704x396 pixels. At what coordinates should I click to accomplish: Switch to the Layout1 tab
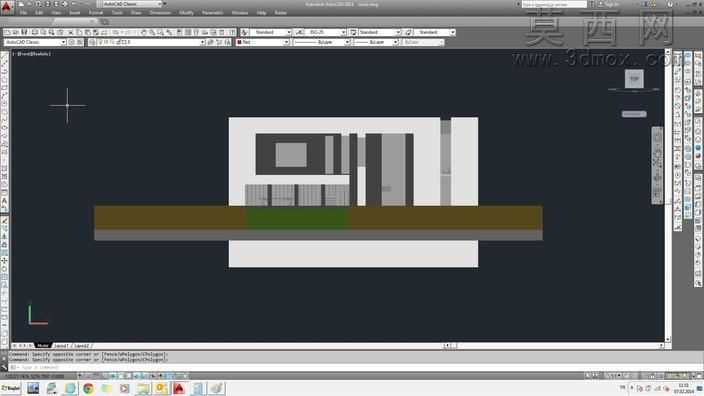[x=62, y=346]
